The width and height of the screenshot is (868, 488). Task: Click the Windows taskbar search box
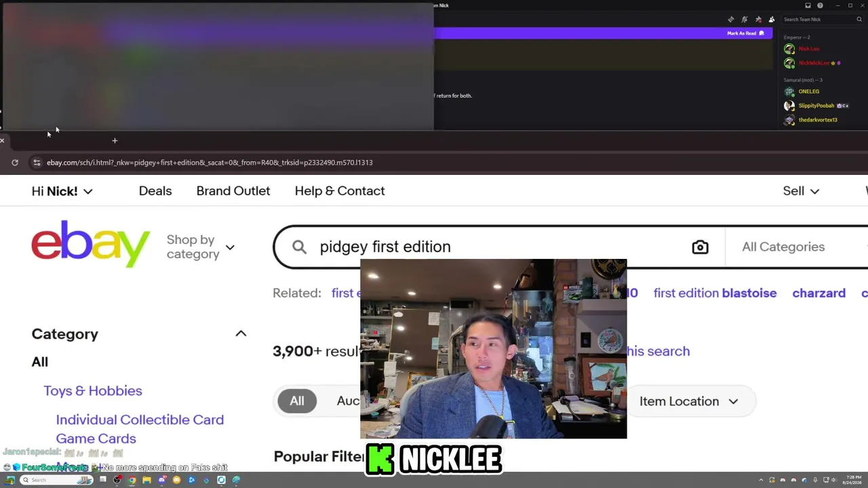click(x=56, y=480)
